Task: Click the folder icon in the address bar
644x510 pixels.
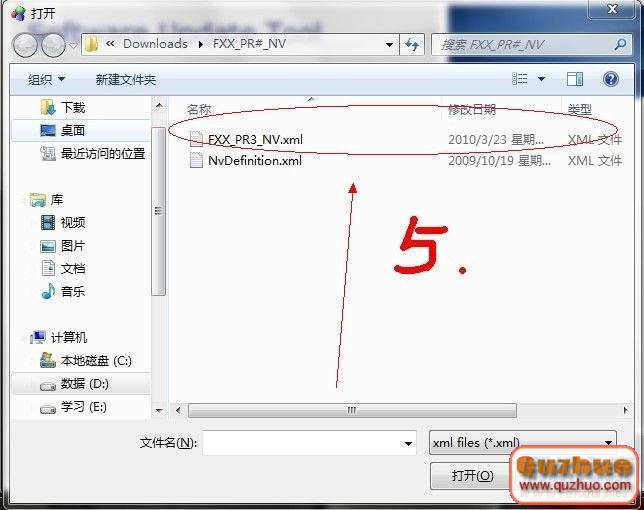Action: (x=91, y=44)
